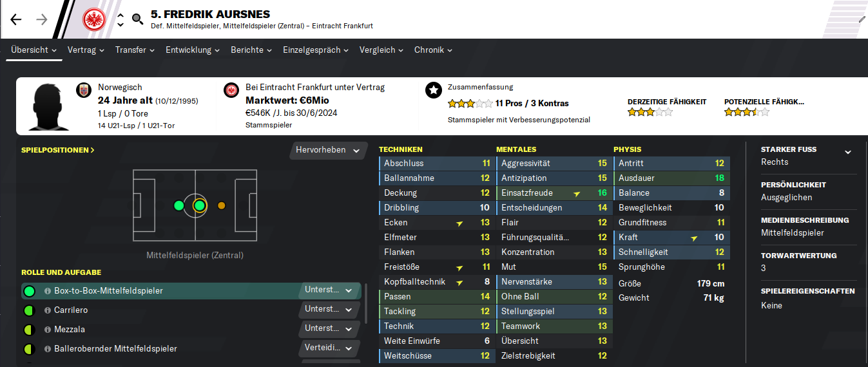This screenshot has width=868, height=367.
Task: Click the search magnifier icon
Action: [x=137, y=19]
